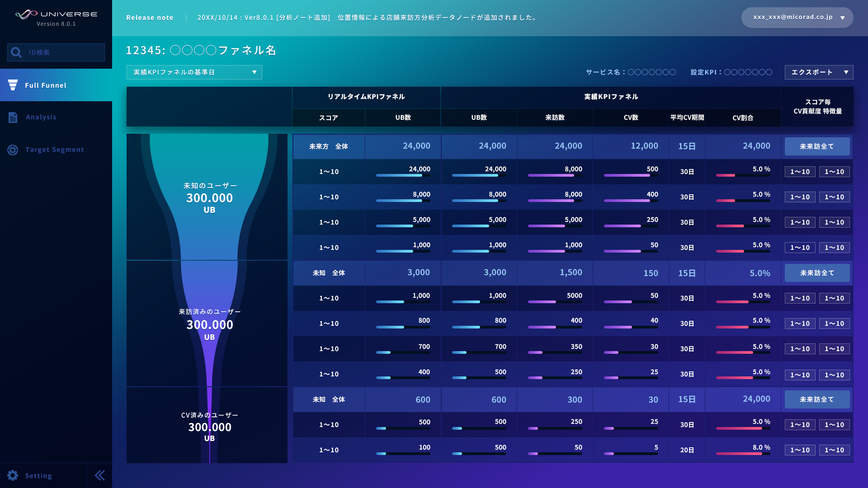Click the last 1〜10 tag in the bottom row
The image size is (868, 488).
[834, 450]
